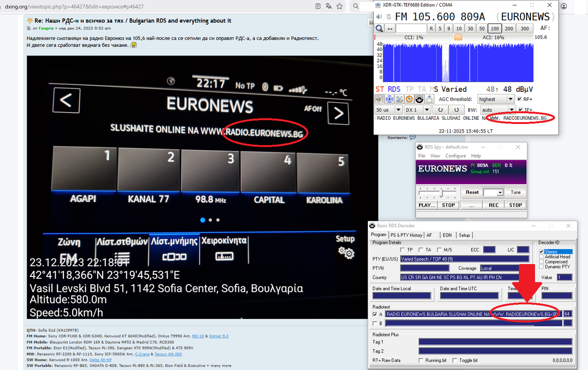The height and width of the screenshot is (370, 588).
Task: Click the translate page icon in address bar
Action: tap(329, 6)
